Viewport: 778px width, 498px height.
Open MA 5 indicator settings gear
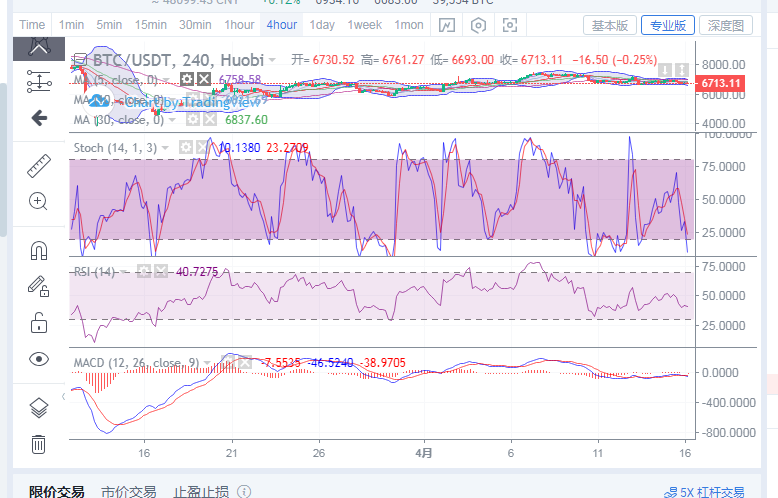point(187,79)
